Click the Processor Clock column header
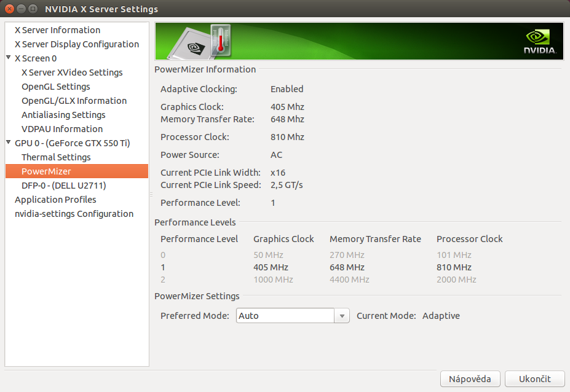Screen dimensions: 570x392 click(x=469, y=239)
